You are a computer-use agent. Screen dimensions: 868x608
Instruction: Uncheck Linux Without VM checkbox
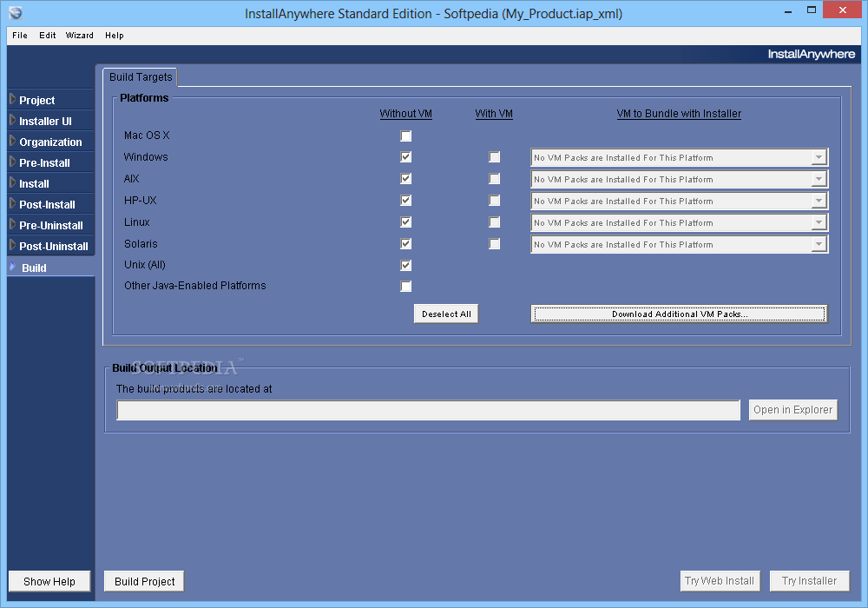point(405,222)
